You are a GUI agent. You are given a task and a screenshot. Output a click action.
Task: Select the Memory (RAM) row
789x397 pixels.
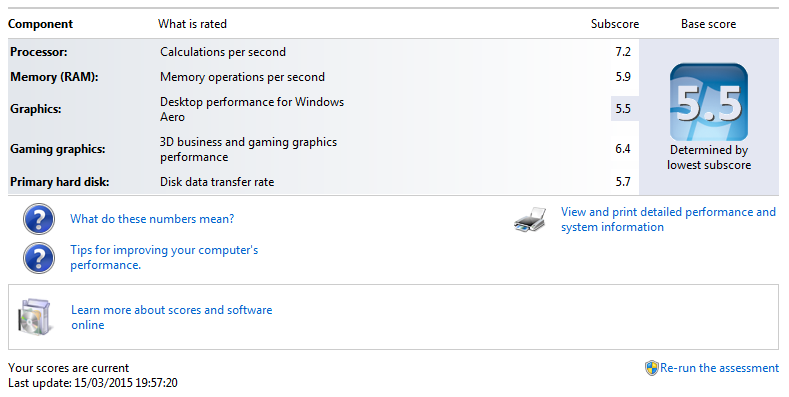pos(324,77)
